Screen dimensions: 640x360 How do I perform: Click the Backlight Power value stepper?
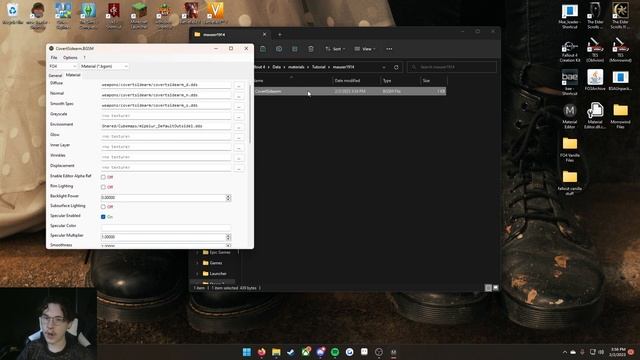(229, 198)
